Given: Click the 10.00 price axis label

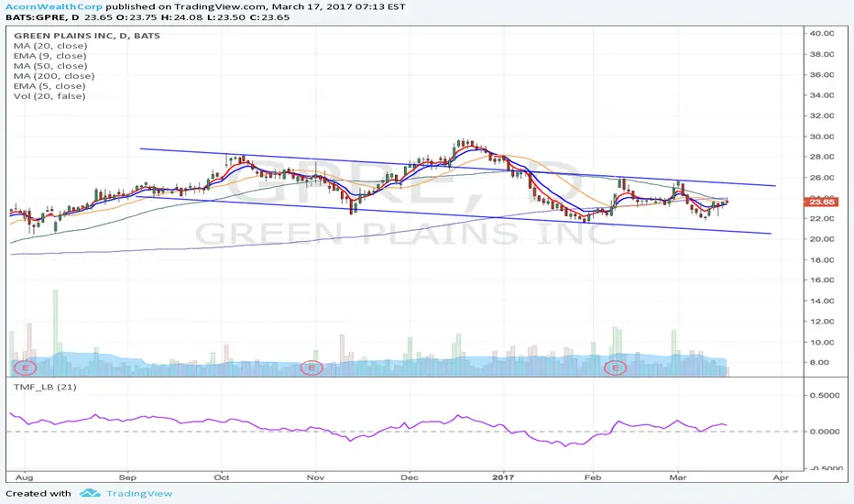Looking at the screenshot, I should tap(821, 342).
